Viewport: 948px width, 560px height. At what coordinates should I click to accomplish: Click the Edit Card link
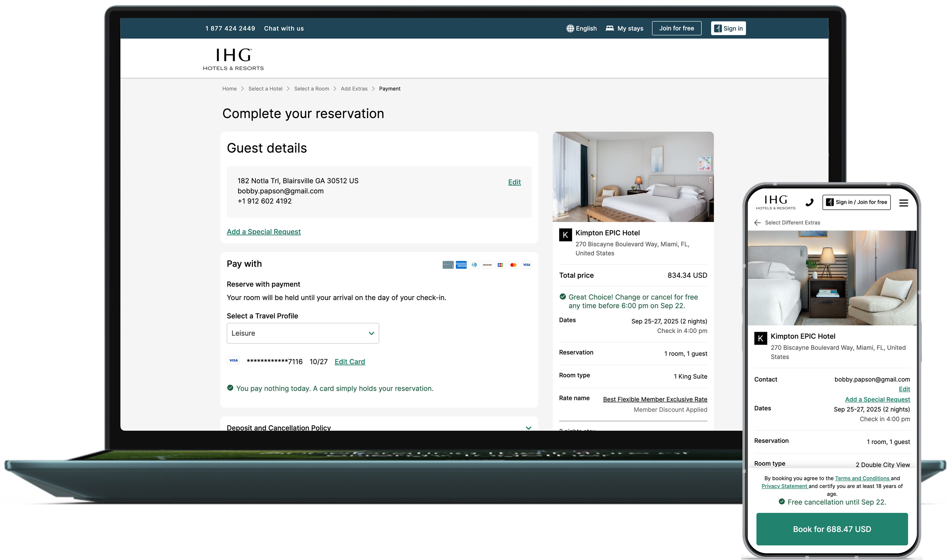(350, 362)
